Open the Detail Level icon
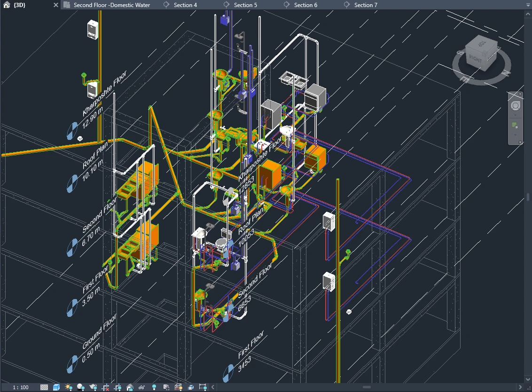 coord(44,387)
